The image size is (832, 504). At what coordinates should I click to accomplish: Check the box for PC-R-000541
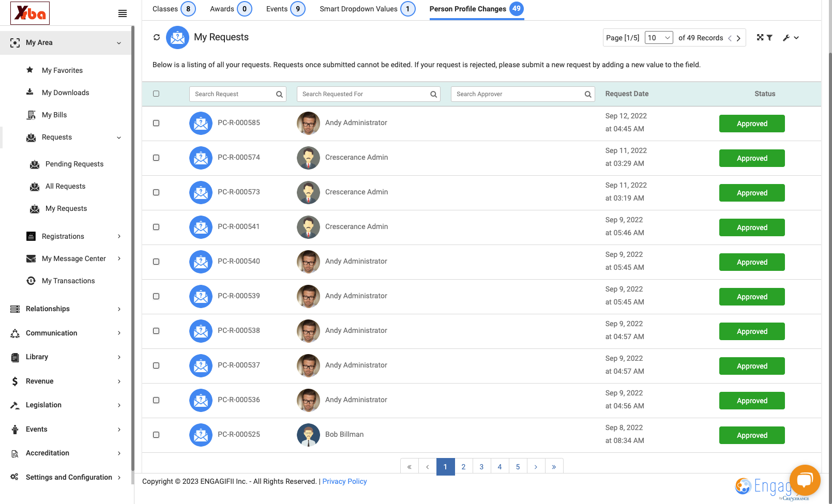pyautogui.click(x=156, y=227)
